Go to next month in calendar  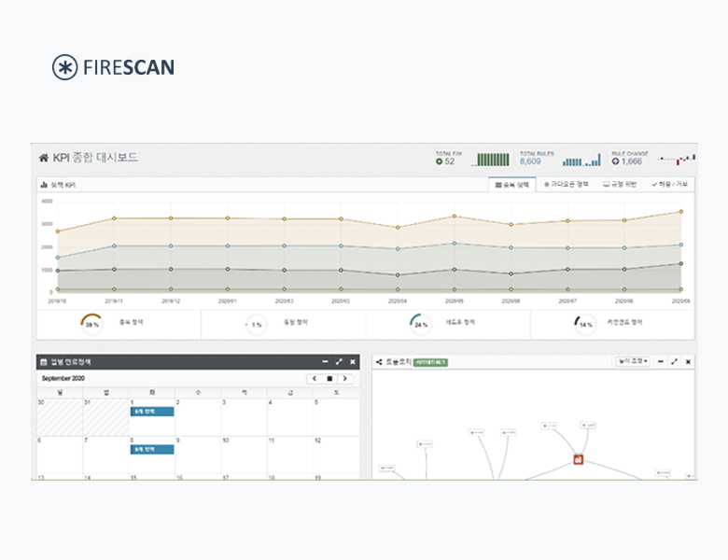(x=344, y=378)
